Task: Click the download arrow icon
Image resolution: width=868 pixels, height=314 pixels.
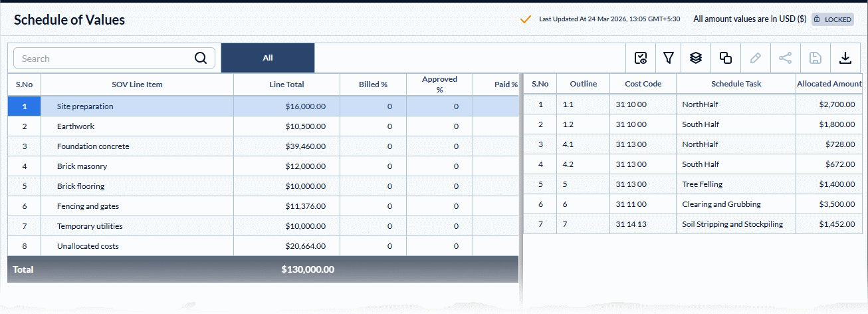Action: tap(845, 58)
